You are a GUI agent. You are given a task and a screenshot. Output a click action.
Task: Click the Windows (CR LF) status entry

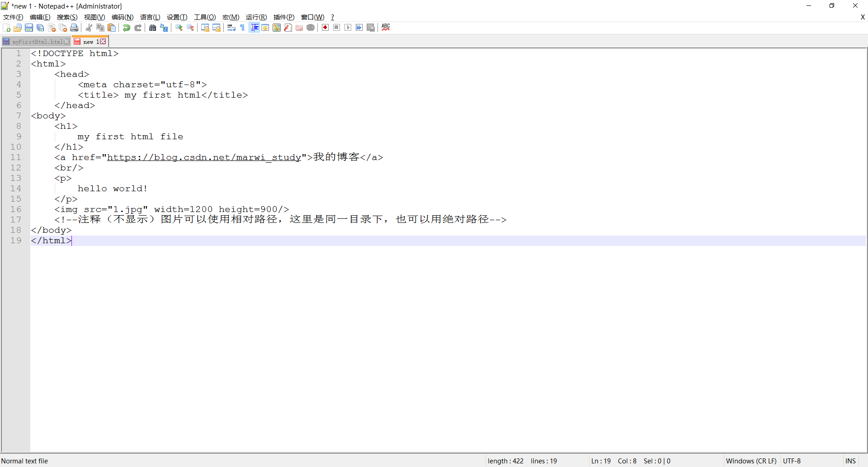click(751, 461)
